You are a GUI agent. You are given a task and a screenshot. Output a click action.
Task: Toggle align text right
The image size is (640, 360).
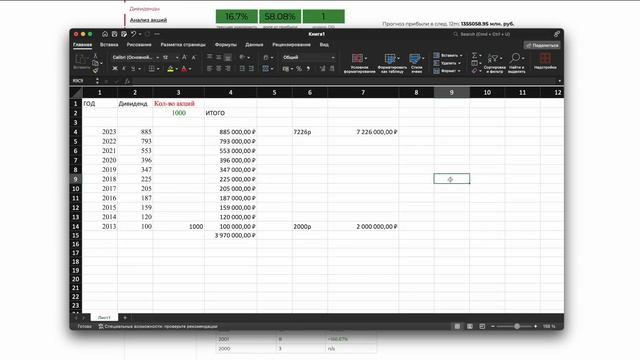228,69
